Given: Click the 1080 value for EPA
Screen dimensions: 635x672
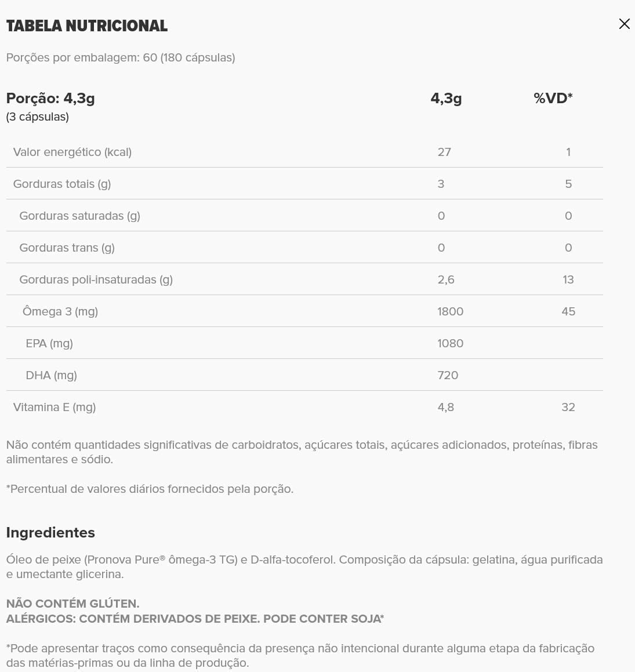Looking at the screenshot, I should (450, 343).
